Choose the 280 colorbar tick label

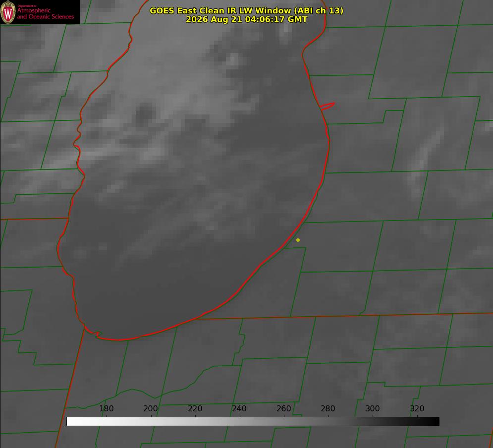328,408
